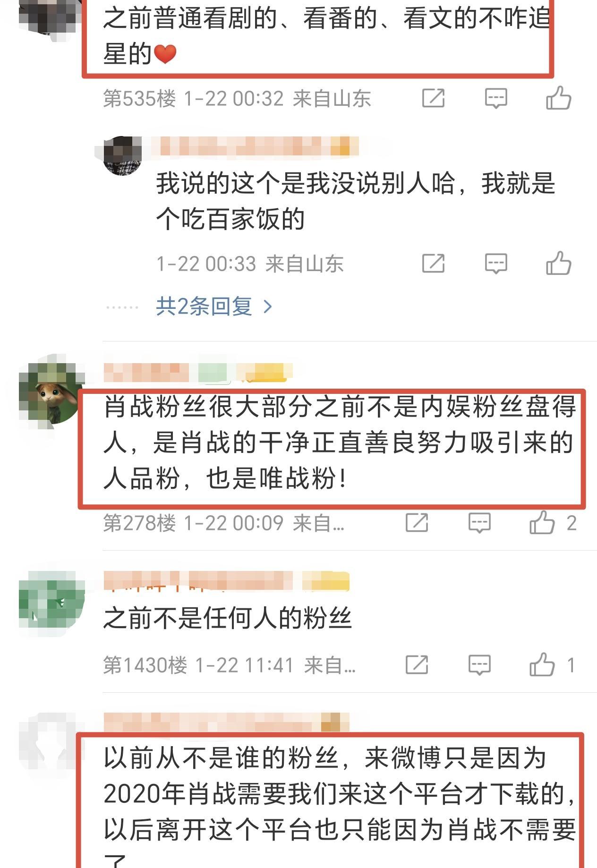Image resolution: width=597 pixels, height=868 pixels.
Task: Forward the 第1430楼 comment
Action: pyautogui.click(x=417, y=665)
